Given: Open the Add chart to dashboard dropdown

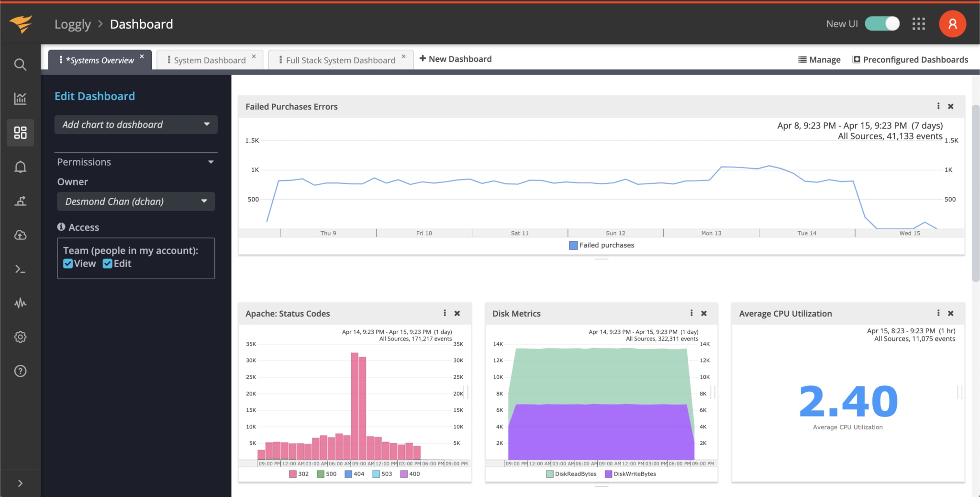Looking at the screenshot, I should [135, 124].
